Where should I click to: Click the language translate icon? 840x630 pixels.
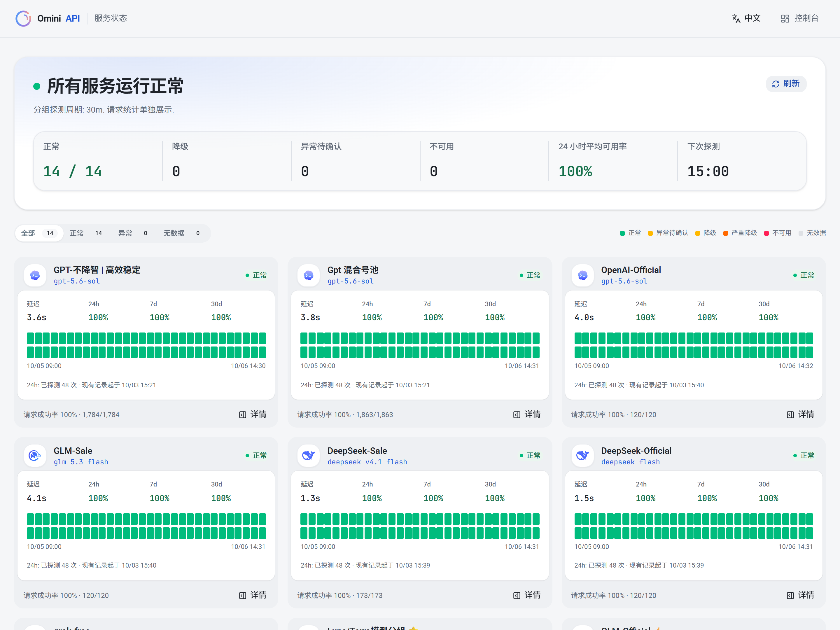(736, 18)
